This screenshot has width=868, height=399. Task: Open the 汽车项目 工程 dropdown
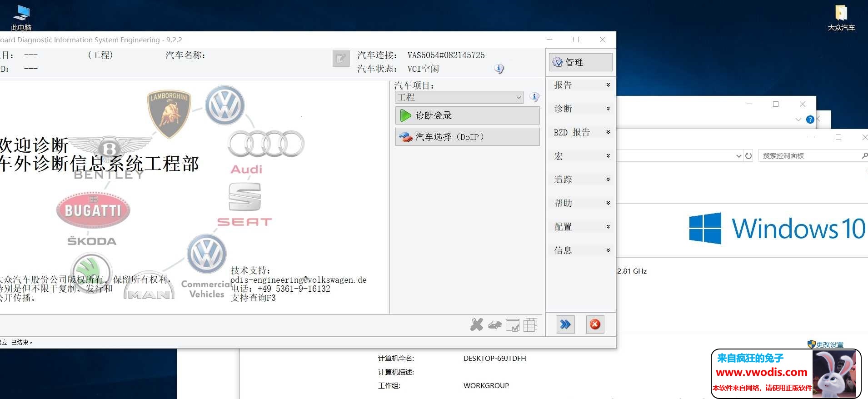pyautogui.click(x=459, y=97)
